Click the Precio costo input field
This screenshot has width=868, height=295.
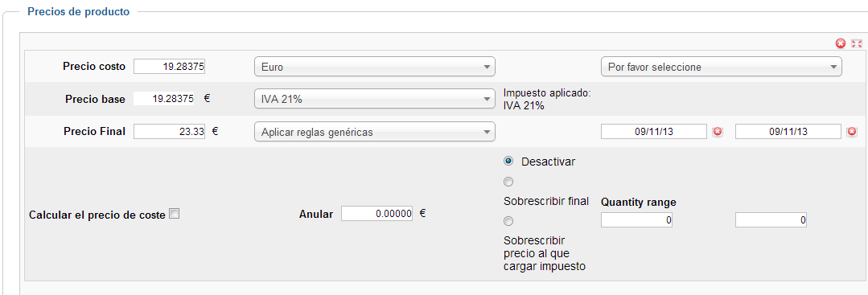[170, 67]
